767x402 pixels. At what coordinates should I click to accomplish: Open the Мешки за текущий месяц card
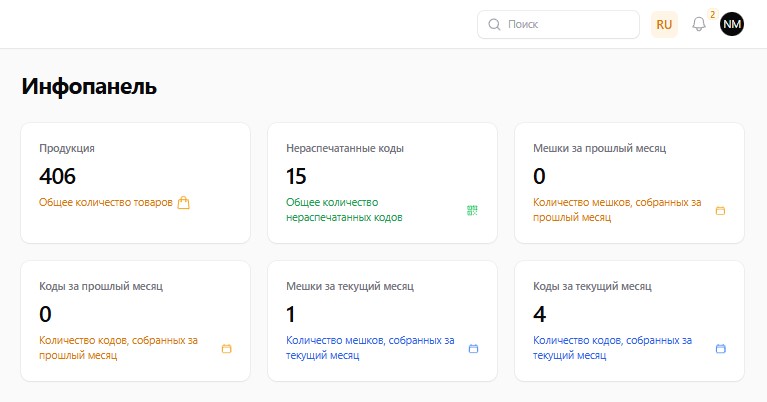coord(382,320)
